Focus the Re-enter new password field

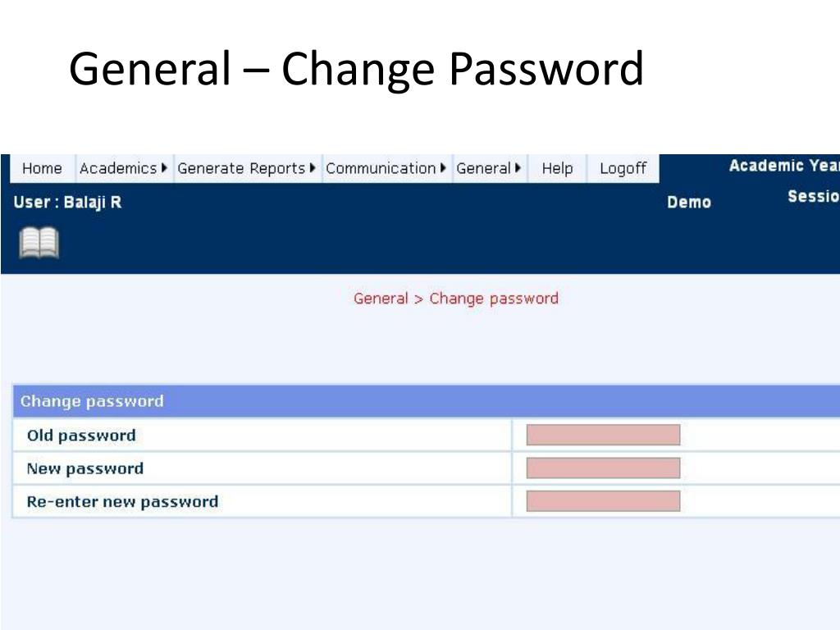tap(603, 501)
